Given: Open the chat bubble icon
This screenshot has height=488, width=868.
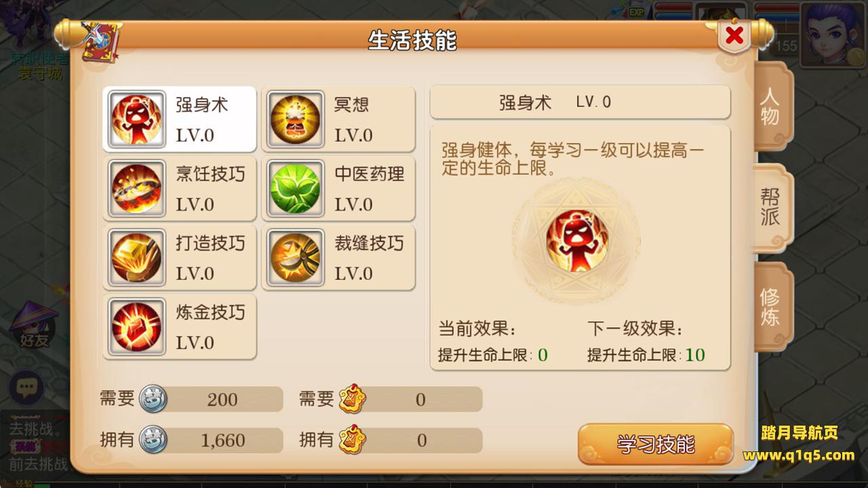Looking at the screenshot, I should coord(26,388).
